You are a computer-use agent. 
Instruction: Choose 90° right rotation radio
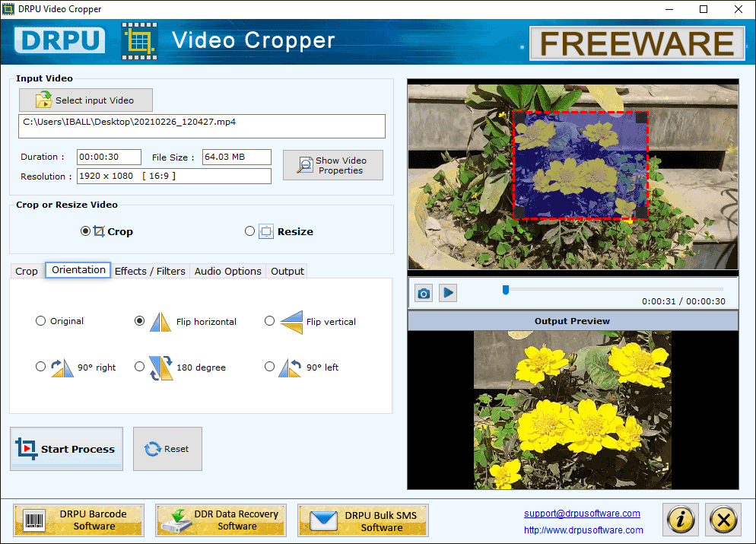[40, 367]
